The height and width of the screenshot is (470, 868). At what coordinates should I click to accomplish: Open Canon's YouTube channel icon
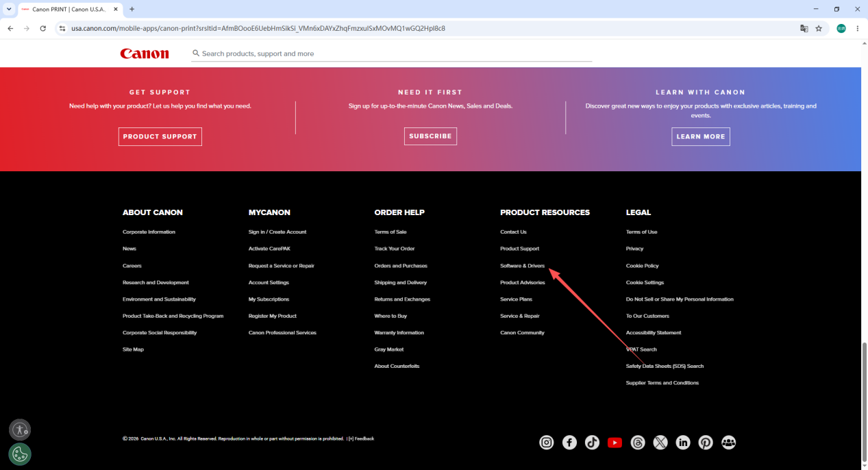(x=615, y=443)
